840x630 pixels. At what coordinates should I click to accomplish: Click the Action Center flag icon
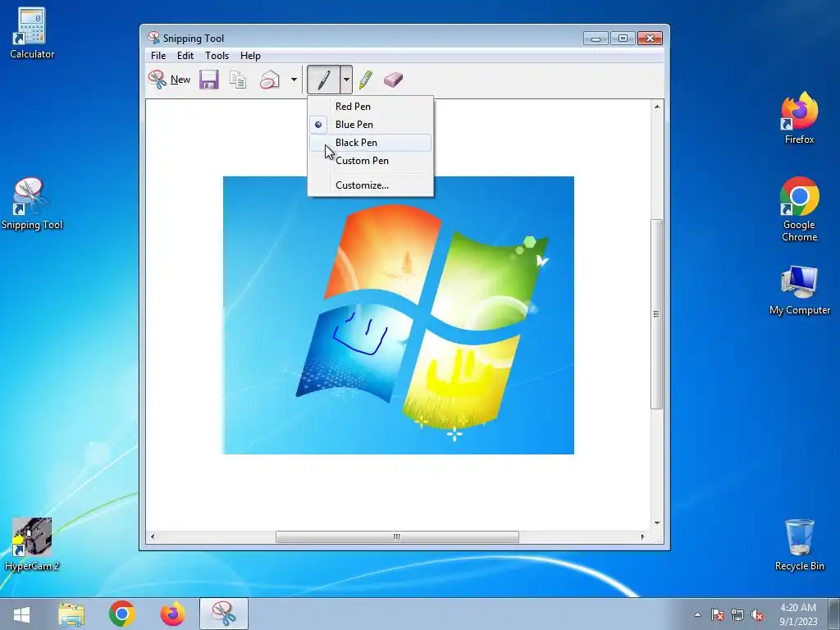717,614
